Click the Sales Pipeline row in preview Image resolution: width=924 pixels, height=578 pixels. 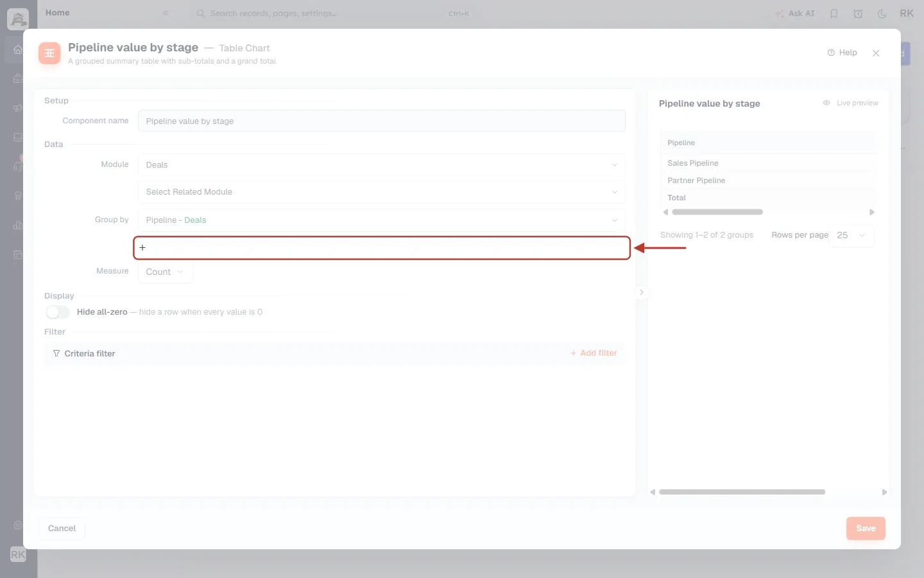(x=768, y=163)
